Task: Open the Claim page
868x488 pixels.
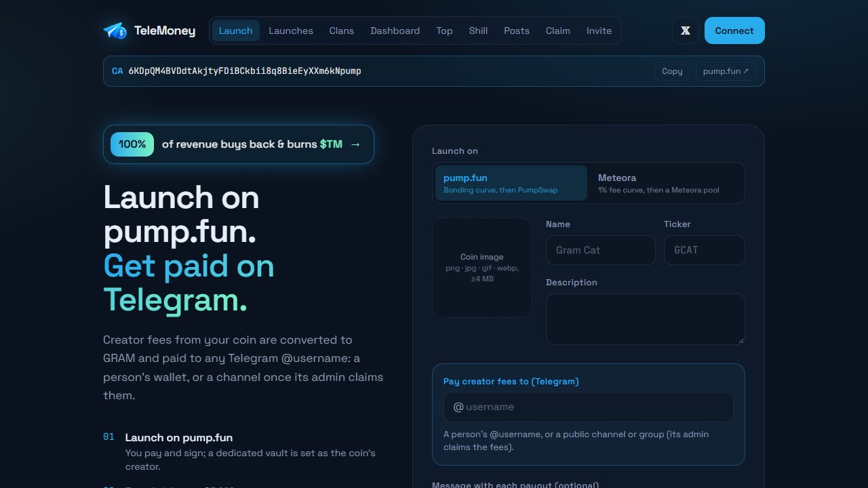Action: click(x=558, y=30)
